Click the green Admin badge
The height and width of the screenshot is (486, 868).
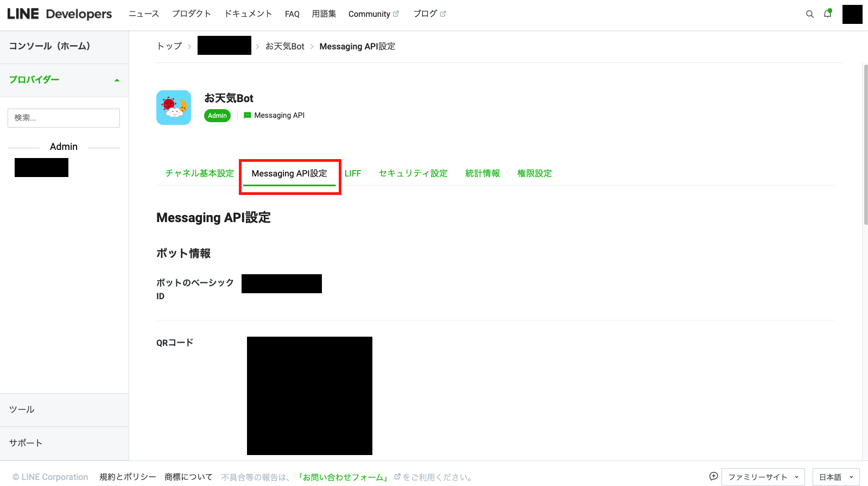point(217,116)
